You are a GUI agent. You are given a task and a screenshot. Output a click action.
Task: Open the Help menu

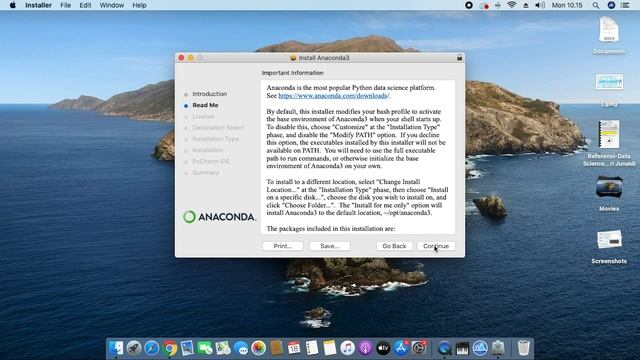click(x=139, y=5)
